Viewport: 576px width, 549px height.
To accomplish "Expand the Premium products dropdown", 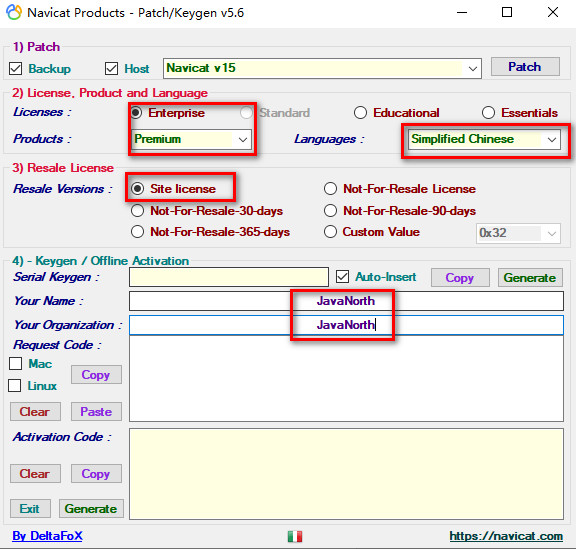I will coord(191,139).
